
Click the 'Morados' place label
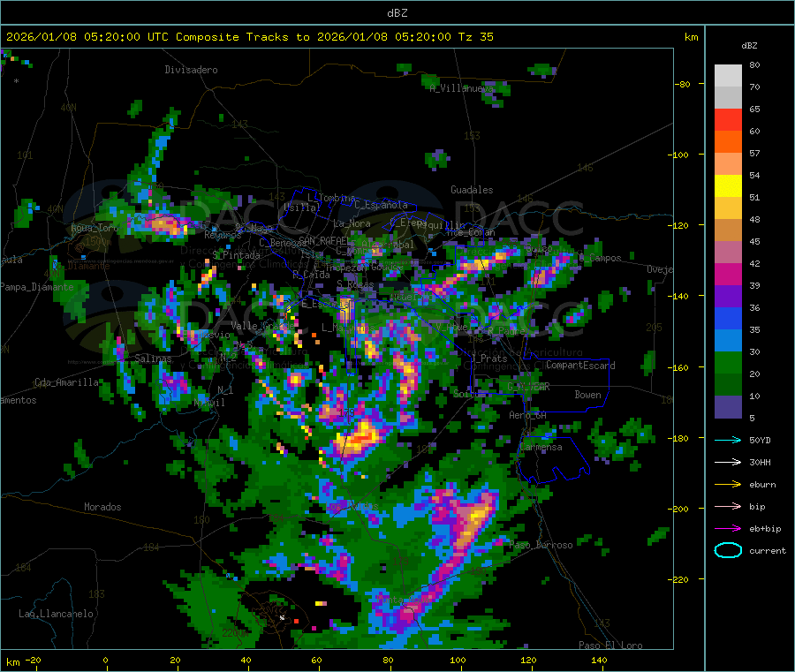point(102,507)
